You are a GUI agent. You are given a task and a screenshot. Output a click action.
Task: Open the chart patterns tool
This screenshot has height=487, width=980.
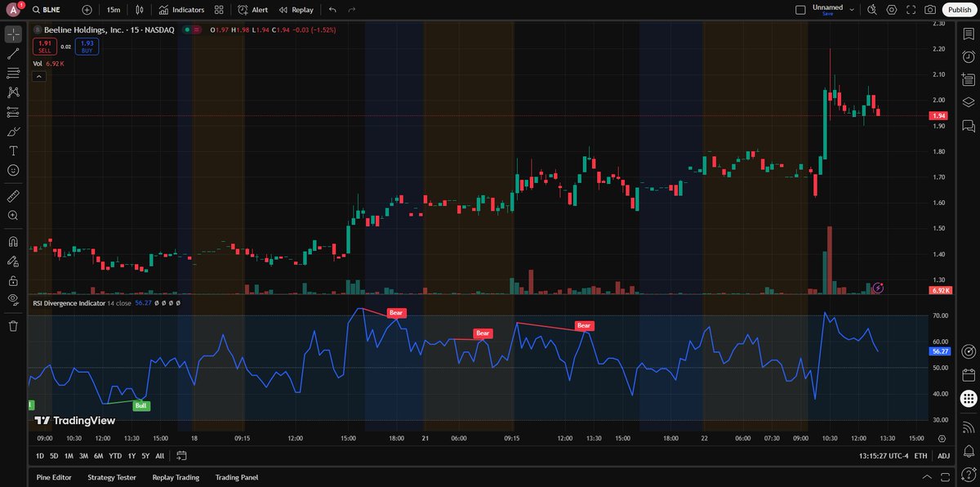13,92
